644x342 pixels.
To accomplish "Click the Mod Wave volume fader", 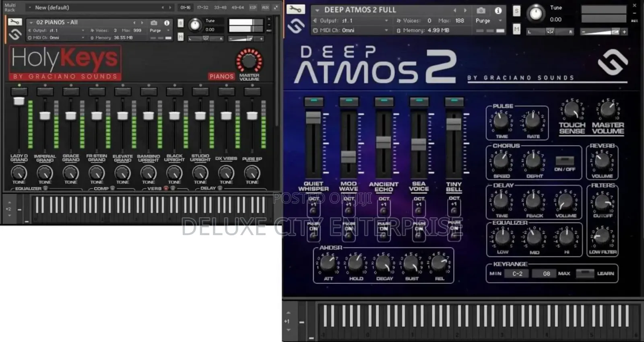I will pyautogui.click(x=349, y=157).
